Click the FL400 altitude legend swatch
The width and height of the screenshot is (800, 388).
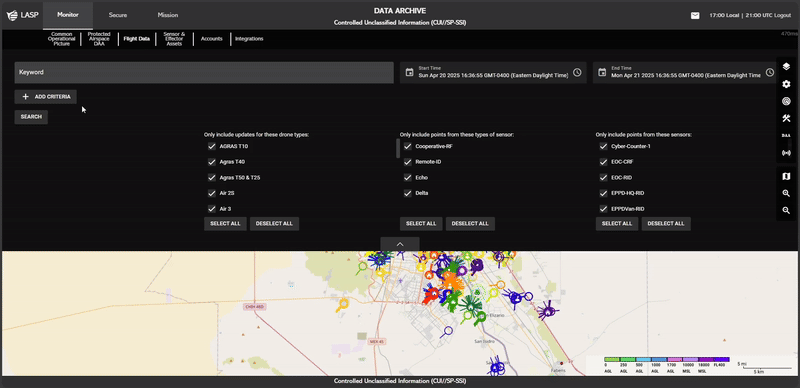click(721, 360)
